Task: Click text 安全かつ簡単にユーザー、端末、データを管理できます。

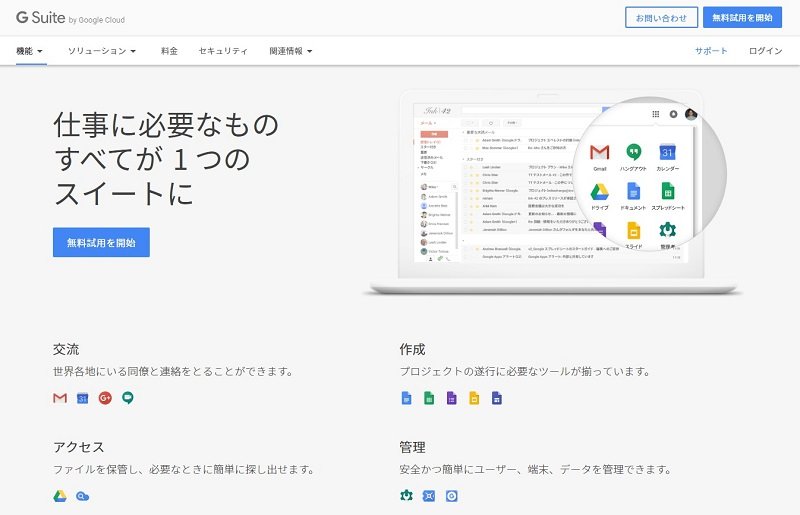Action: coord(536,470)
